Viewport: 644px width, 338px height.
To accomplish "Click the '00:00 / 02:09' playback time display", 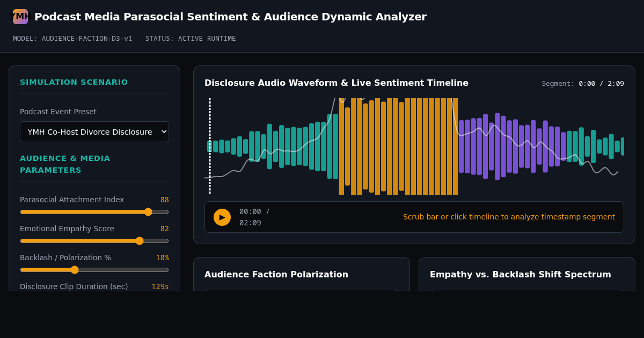I will coord(254,217).
